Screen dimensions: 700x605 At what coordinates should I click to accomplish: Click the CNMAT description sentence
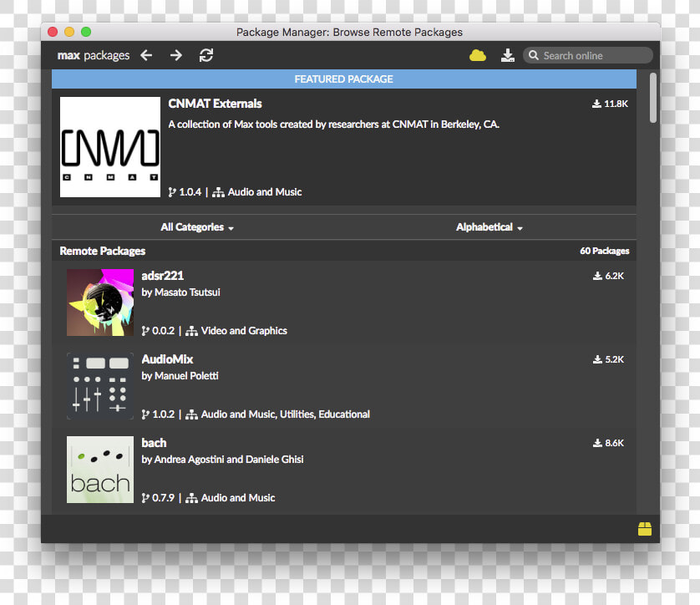coord(333,125)
